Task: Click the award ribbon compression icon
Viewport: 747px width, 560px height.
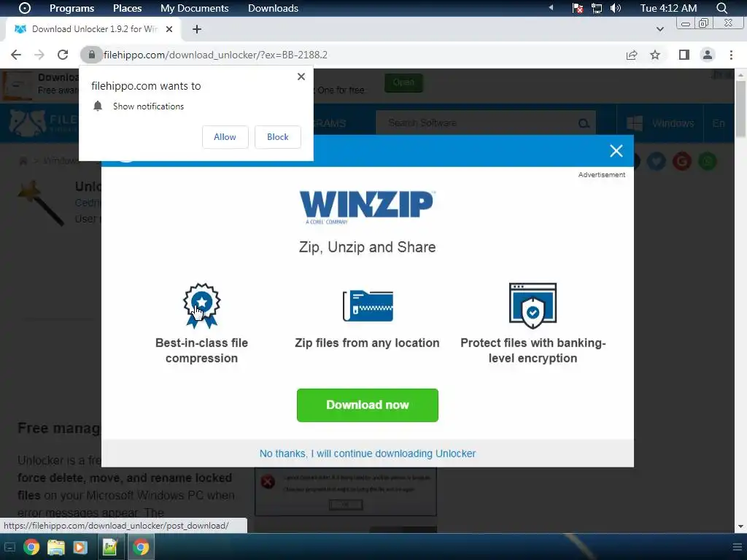Action: 201,306
